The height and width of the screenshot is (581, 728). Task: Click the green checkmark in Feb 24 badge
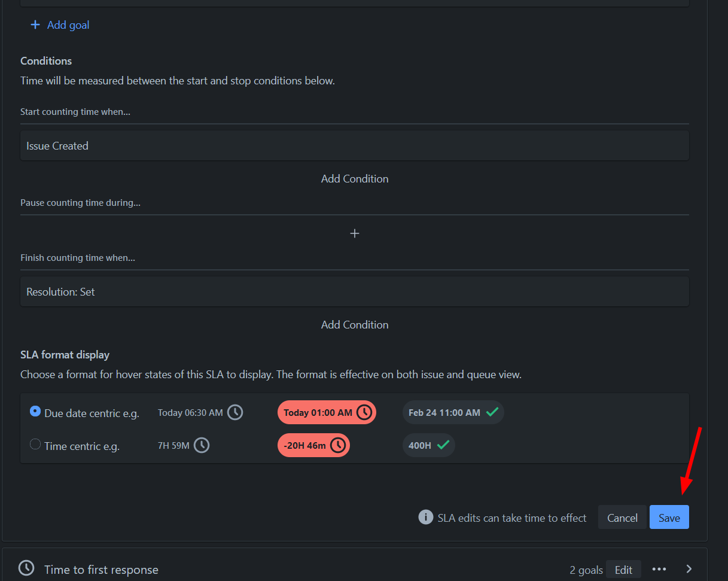(492, 412)
